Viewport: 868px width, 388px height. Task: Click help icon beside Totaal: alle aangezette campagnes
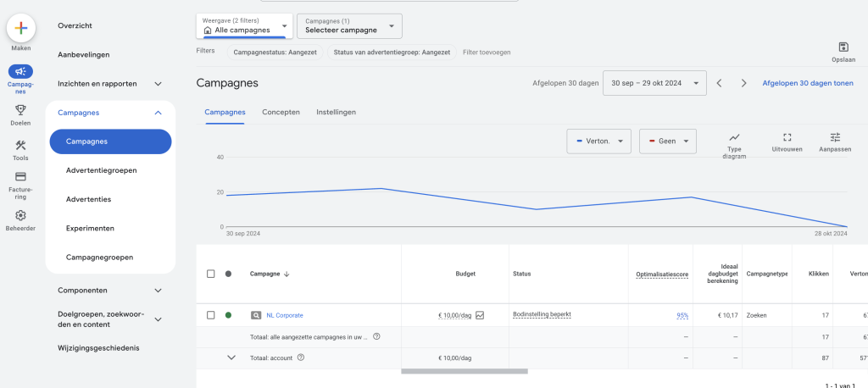point(376,336)
